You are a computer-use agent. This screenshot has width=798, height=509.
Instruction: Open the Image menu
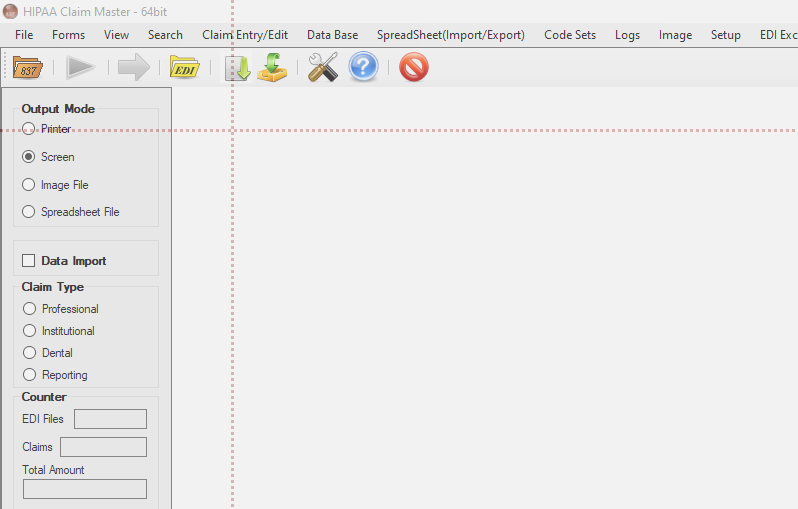pyautogui.click(x=675, y=35)
